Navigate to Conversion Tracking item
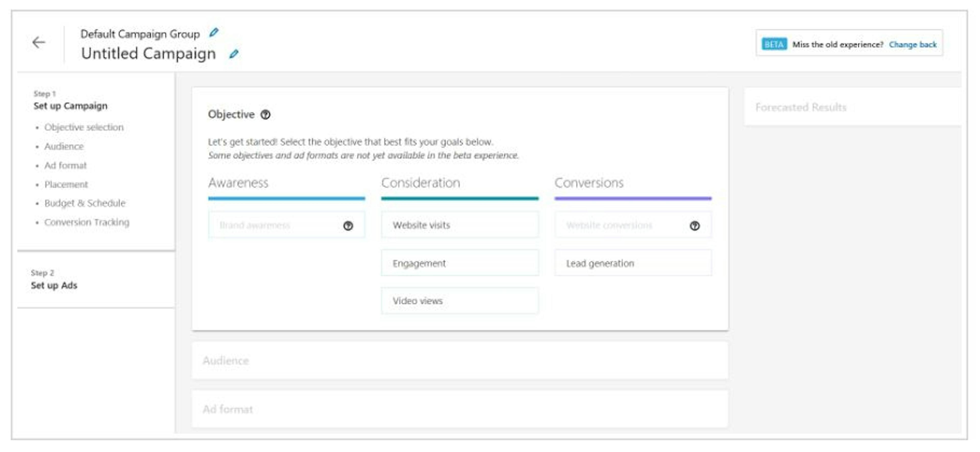Screen dimensions: 980x452 click(87, 222)
